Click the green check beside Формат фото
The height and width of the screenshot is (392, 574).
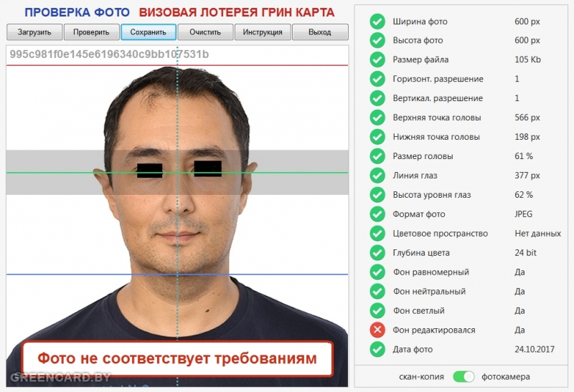(377, 214)
